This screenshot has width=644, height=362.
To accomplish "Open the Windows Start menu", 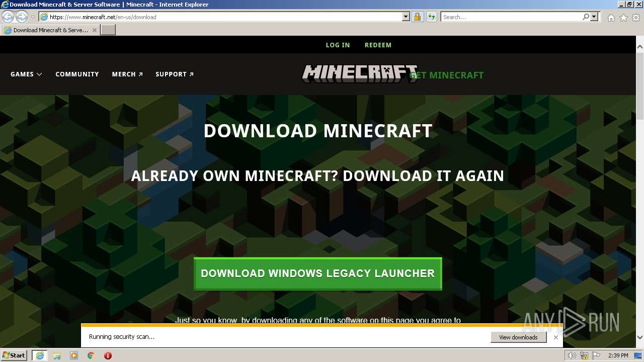I will pos(14,355).
